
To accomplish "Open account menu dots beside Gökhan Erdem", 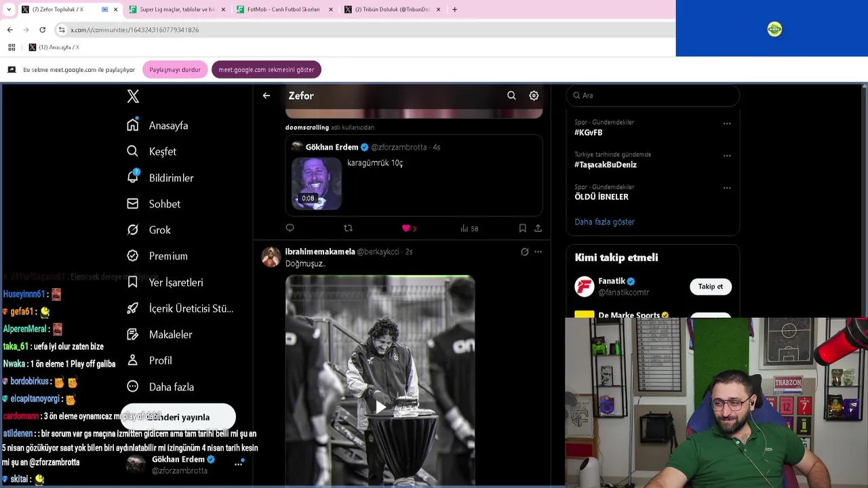I will 239,464.
